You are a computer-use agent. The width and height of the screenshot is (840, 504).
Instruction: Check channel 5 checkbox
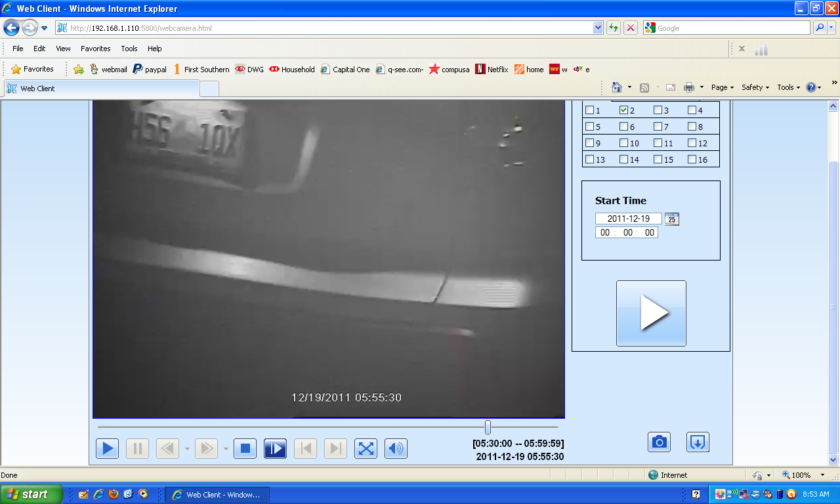point(589,127)
